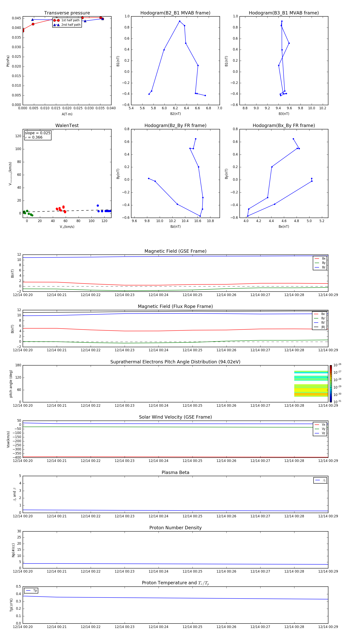Image resolution: width=351 pixels, height=644 pixels.
Task: Click Vz legend entry in velocity plot
Action: point(320,433)
